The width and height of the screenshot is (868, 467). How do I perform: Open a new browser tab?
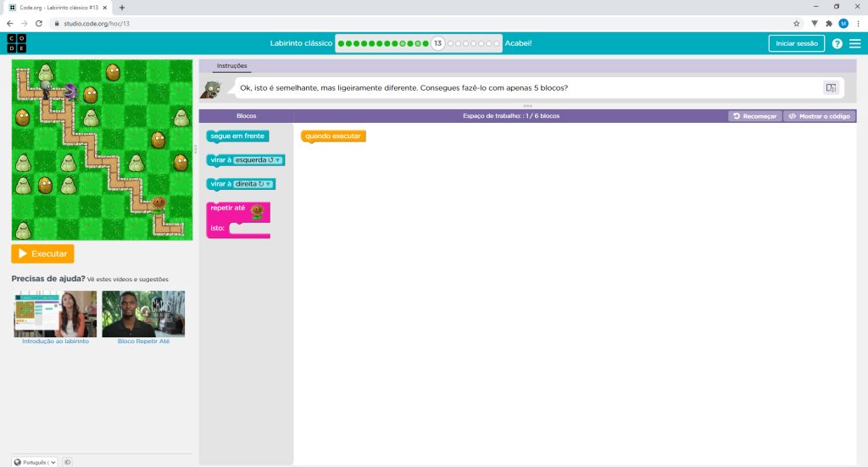(122, 8)
